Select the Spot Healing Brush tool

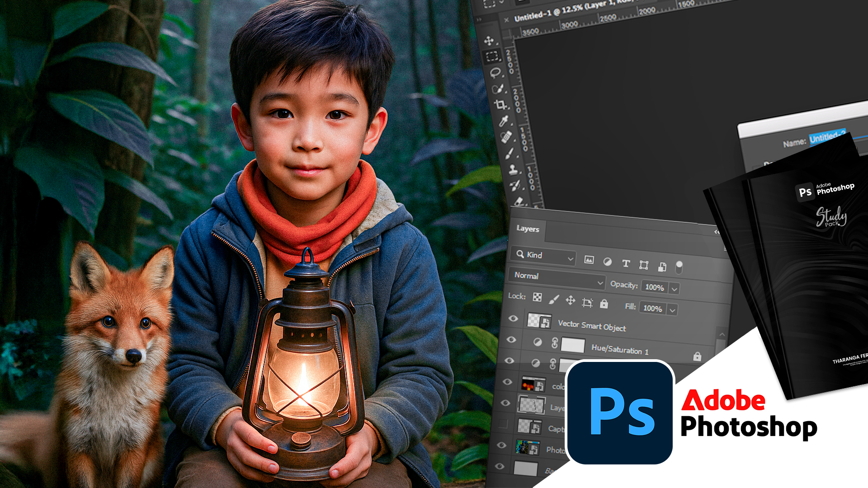pos(506,136)
